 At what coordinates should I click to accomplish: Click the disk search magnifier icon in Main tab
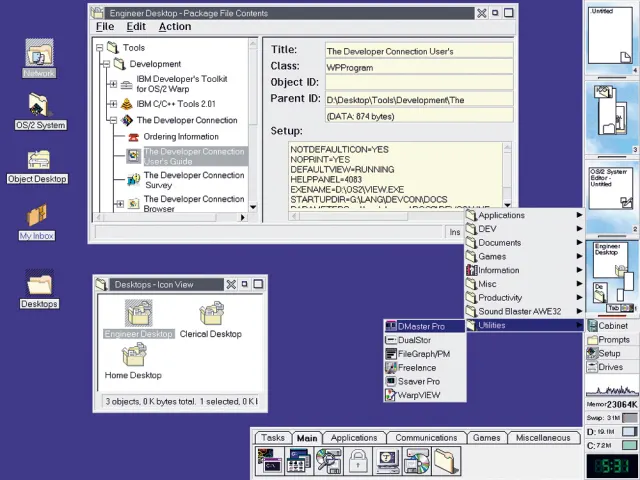pos(329,460)
